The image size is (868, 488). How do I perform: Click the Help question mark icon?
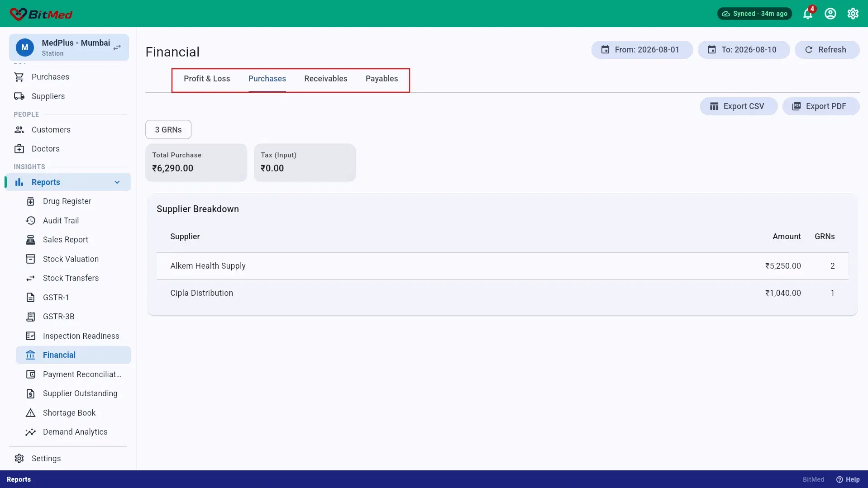click(839, 479)
